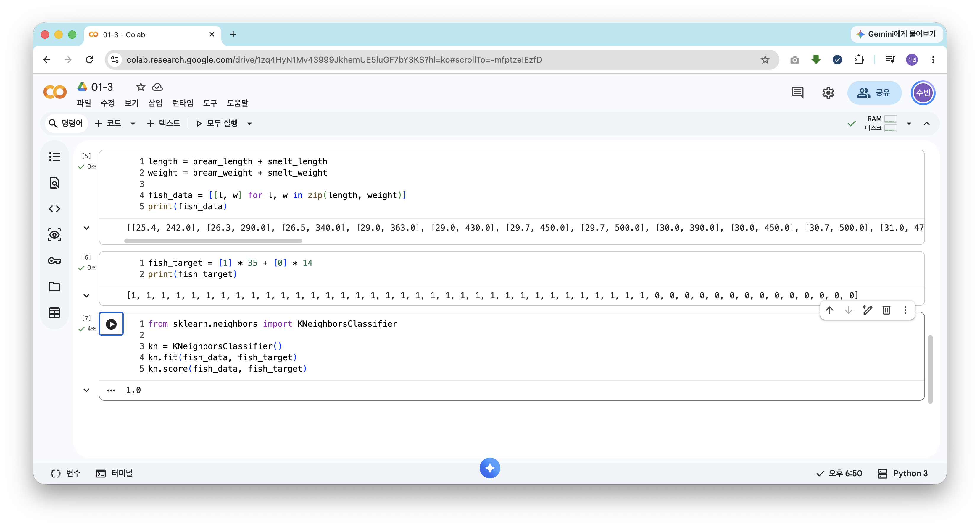View site information icon in address bar
980x528 pixels.
tap(115, 60)
